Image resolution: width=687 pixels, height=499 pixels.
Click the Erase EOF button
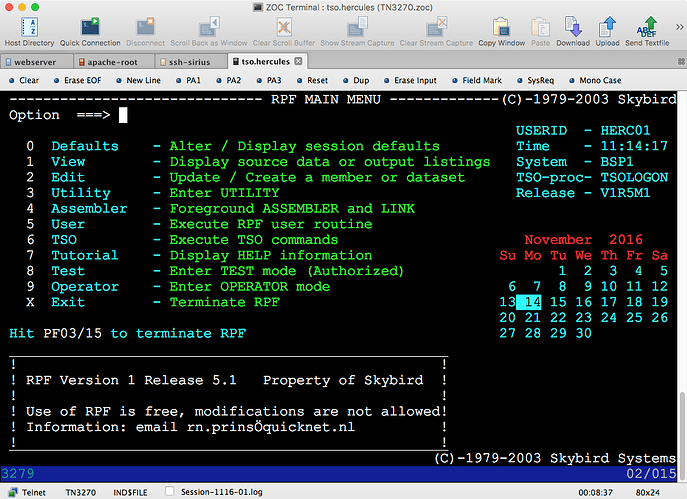[x=78, y=80]
